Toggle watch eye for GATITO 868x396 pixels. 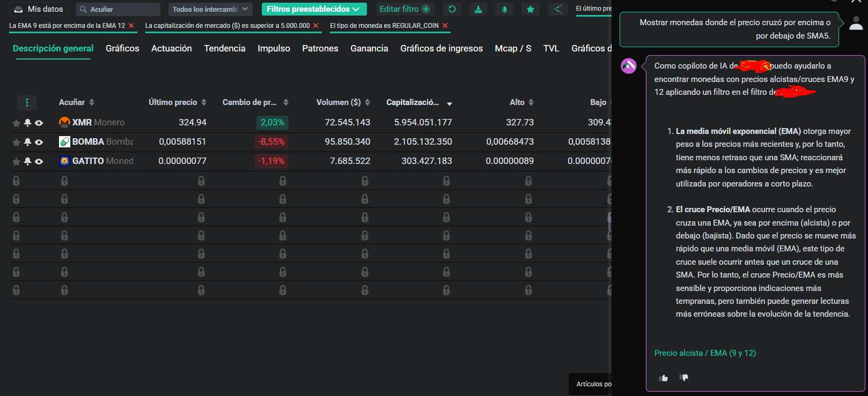point(39,161)
